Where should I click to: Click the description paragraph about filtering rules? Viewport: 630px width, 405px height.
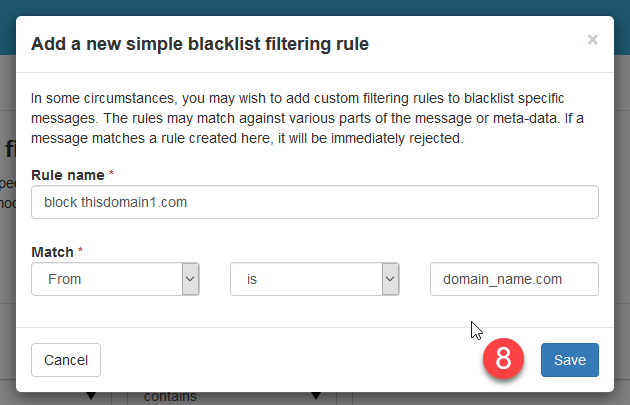coord(300,118)
